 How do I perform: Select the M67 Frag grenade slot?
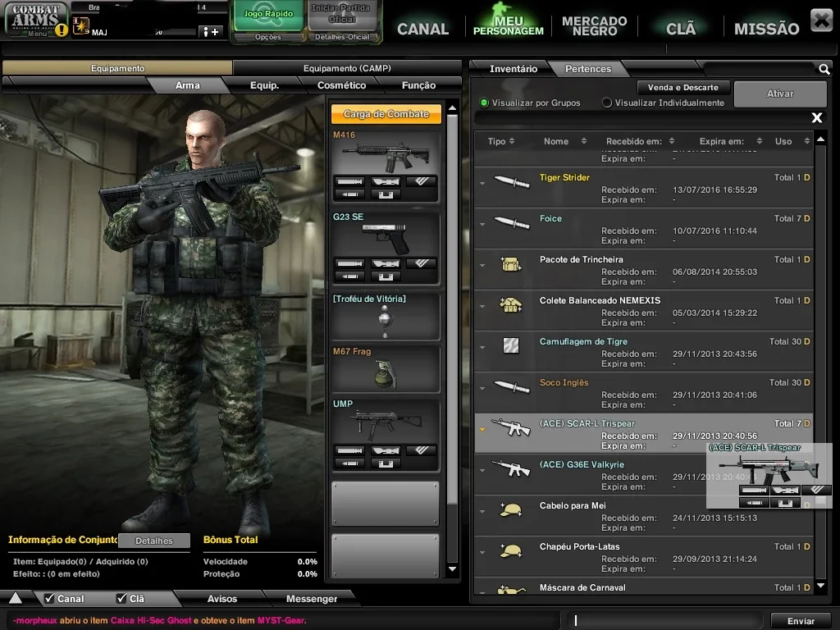coord(386,368)
